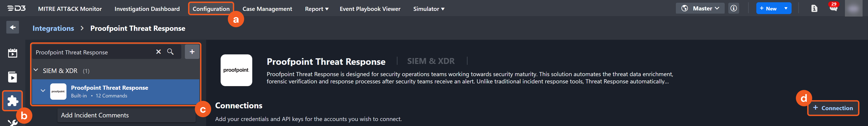Viewport: 868px width, 126px height.
Task: Open the Report menu
Action: click(x=316, y=9)
